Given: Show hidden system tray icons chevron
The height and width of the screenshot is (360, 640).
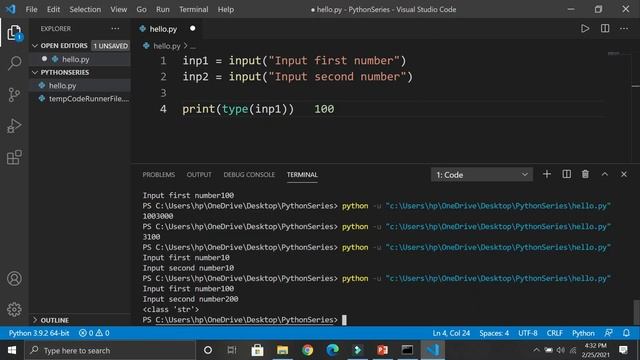Looking at the screenshot, I should (x=536, y=350).
